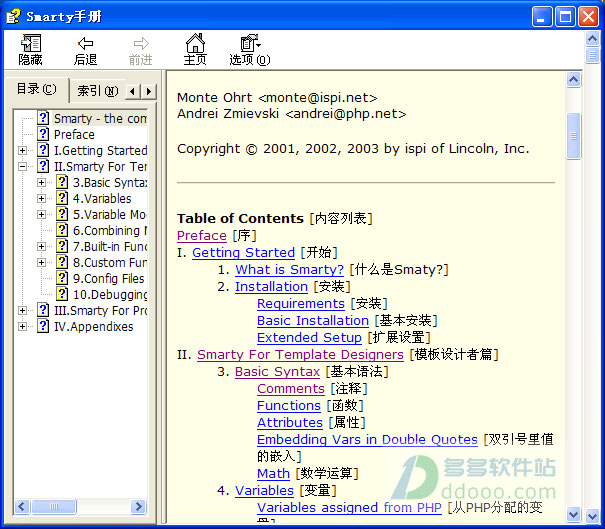This screenshot has height=529, width=605.
Task: Open the Options (选项) toolbar icon
Action: pyautogui.click(x=250, y=43)
